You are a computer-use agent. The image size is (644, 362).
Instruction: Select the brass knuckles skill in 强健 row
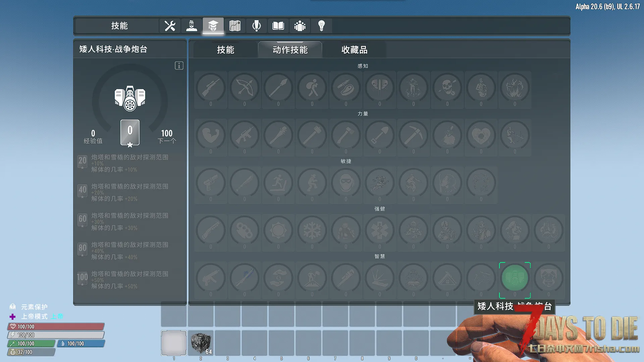click(x=245, y=232)
